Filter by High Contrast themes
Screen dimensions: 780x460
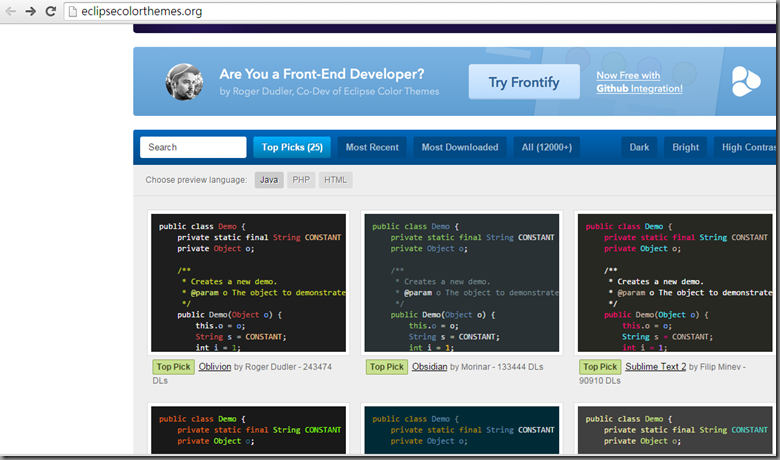coord(745,147)
